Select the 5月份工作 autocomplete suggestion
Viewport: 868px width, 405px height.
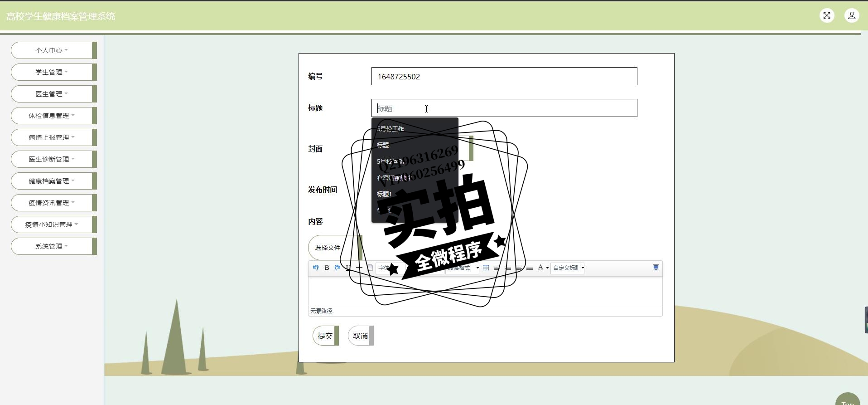coord(415,129)
